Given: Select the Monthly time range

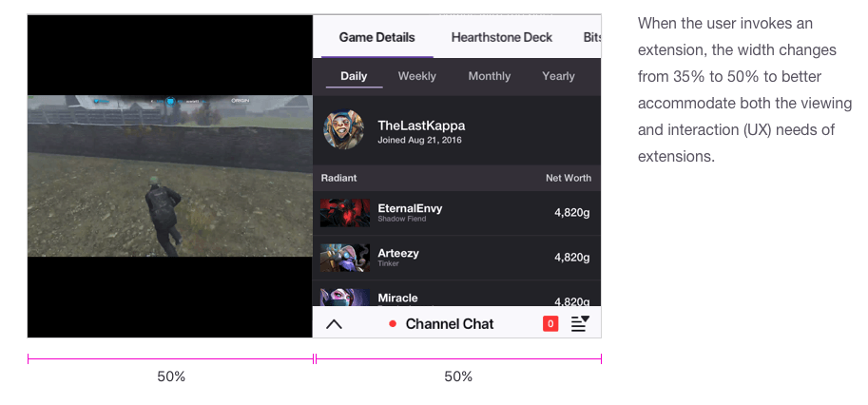Looking at the screenshot, I should coord(490,76).
